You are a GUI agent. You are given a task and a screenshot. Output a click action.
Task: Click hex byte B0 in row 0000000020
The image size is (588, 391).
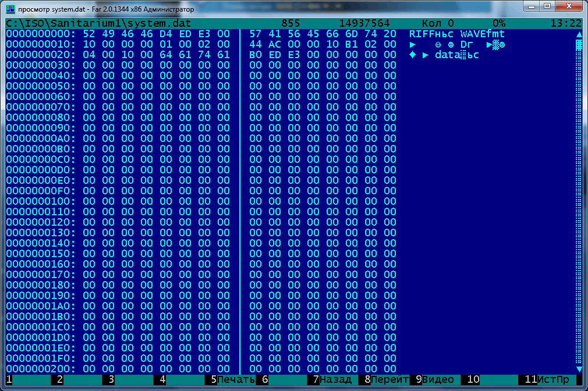256,55
